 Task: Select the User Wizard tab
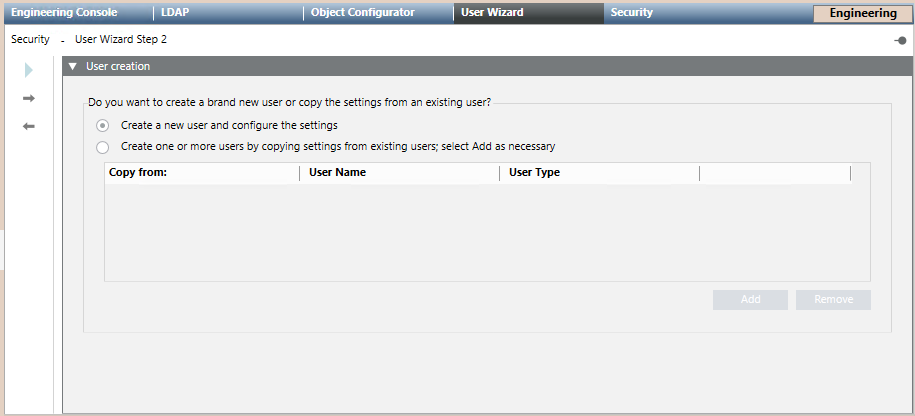(492, 13)
